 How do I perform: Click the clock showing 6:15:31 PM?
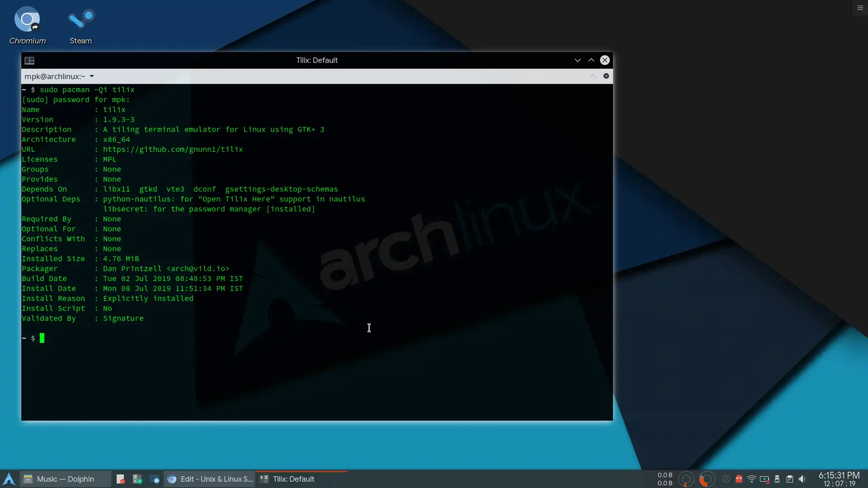(x=839, y=476)
